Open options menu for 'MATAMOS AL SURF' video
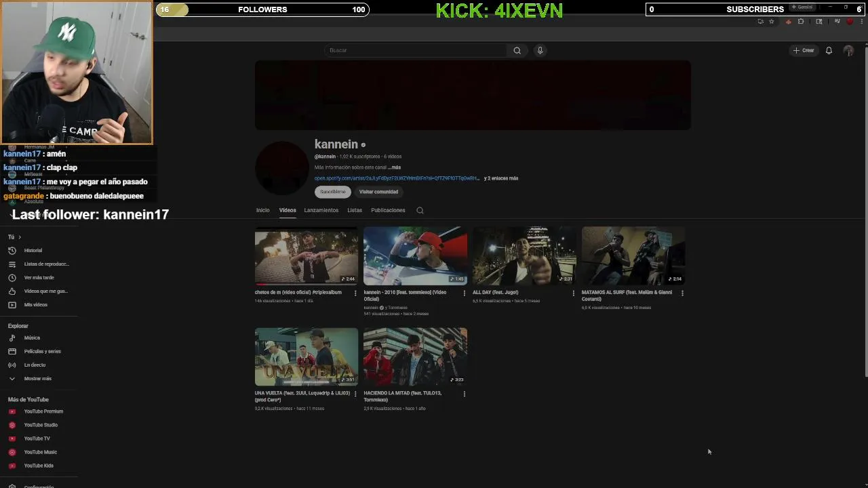Viewport: 868px width, 488px height. click(x=682, y=293)
